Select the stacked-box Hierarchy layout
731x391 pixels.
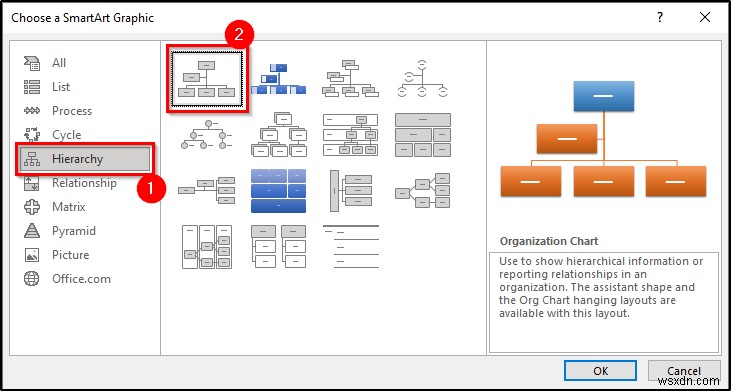[x=279, y=134]
